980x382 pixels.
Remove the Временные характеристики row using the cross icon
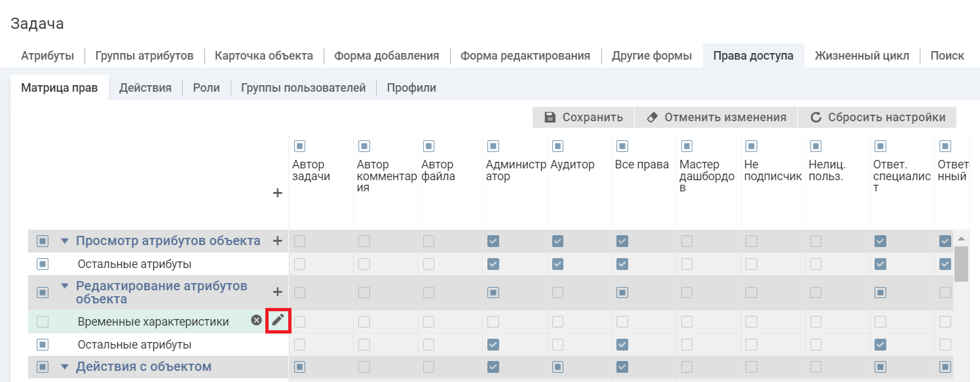[257, 320]
